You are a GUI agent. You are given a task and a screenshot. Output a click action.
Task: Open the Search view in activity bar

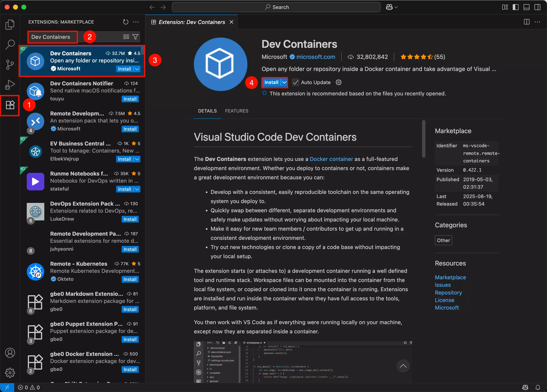(x=10, y=44)
